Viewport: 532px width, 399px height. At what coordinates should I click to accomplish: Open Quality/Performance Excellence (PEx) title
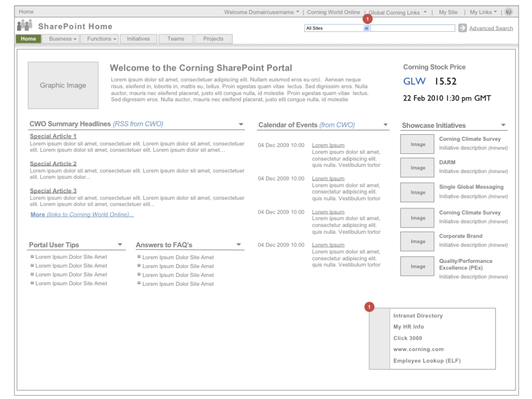pos(466,264)
